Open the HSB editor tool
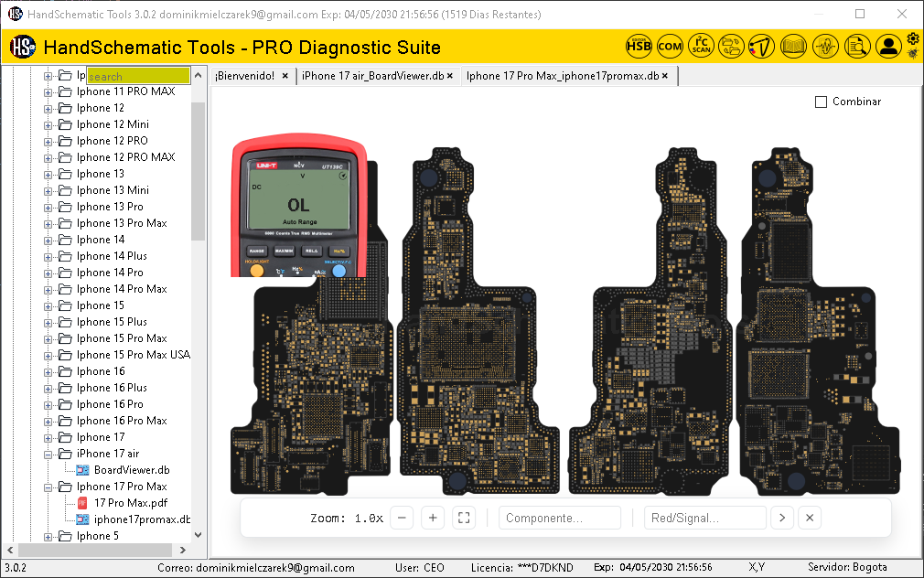The width and height of the screenshot is (924, 578). [x=638, y=46]
